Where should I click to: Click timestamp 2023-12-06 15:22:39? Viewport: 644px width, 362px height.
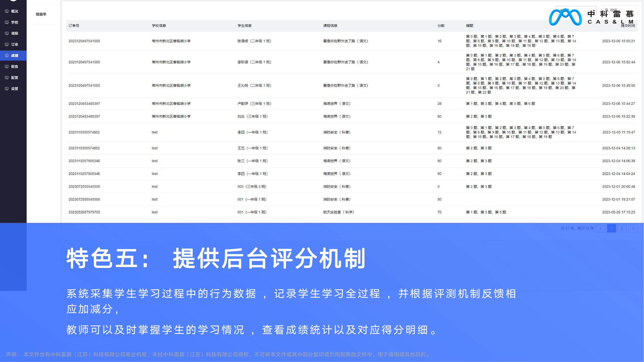(618, 117)
